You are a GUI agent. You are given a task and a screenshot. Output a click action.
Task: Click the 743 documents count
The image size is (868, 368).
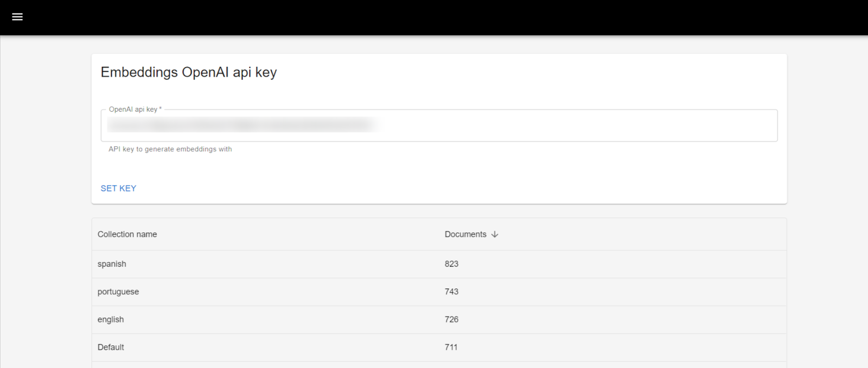[451, 292]
